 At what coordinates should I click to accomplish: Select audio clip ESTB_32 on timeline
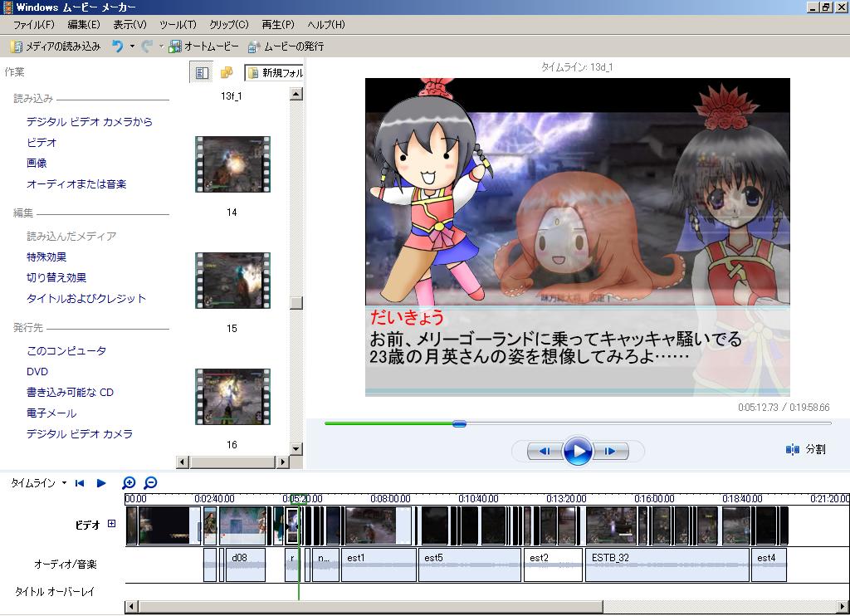click(x=667, y=565)
